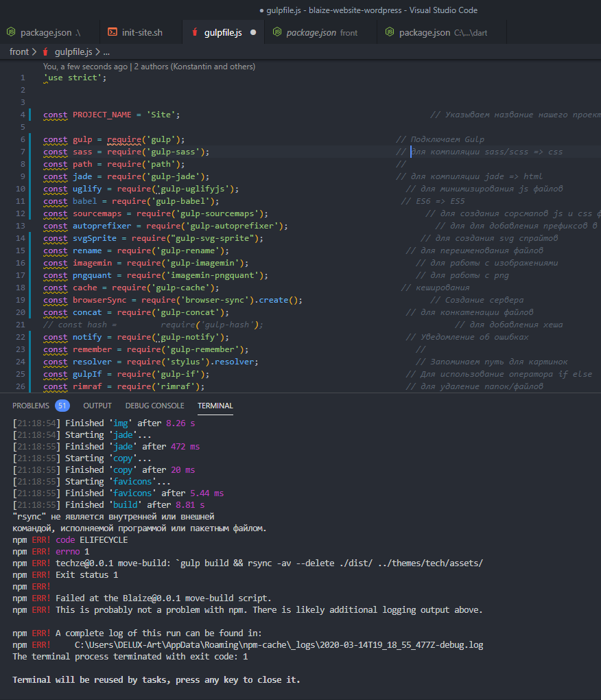Image resolution: width=601 pixels, height=700 pixels.
Task: Click the 51 problems count badge
Action: click(62, 406)
